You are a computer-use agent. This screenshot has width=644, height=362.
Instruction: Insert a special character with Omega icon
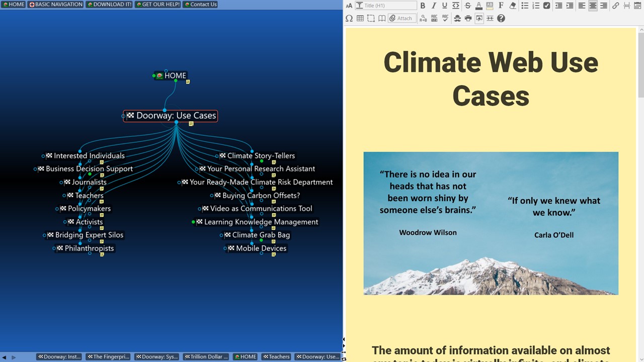point(349,18)
